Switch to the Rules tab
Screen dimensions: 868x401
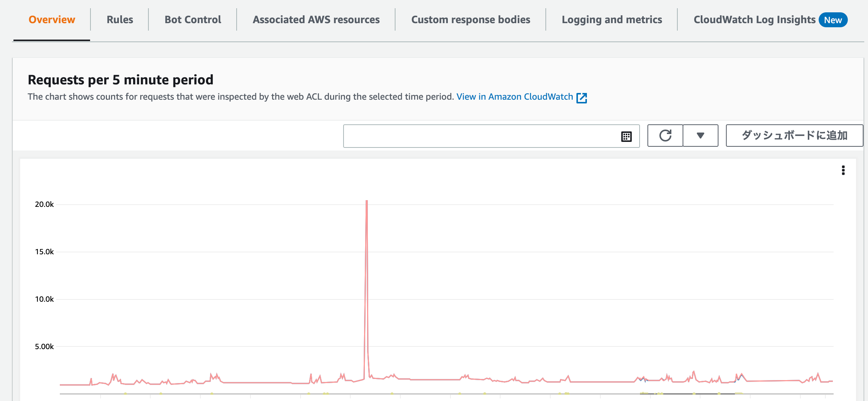click(x=120, y=20)
